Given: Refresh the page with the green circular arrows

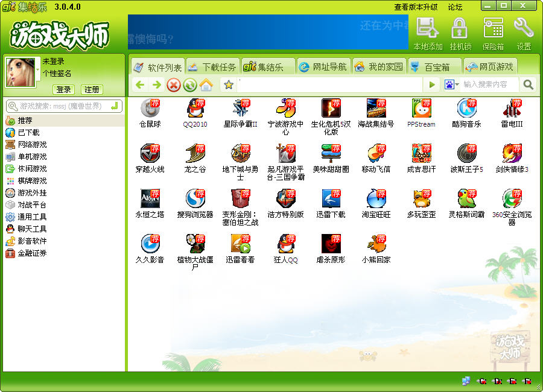Looking at the screenshot, I should click(190, 85).
